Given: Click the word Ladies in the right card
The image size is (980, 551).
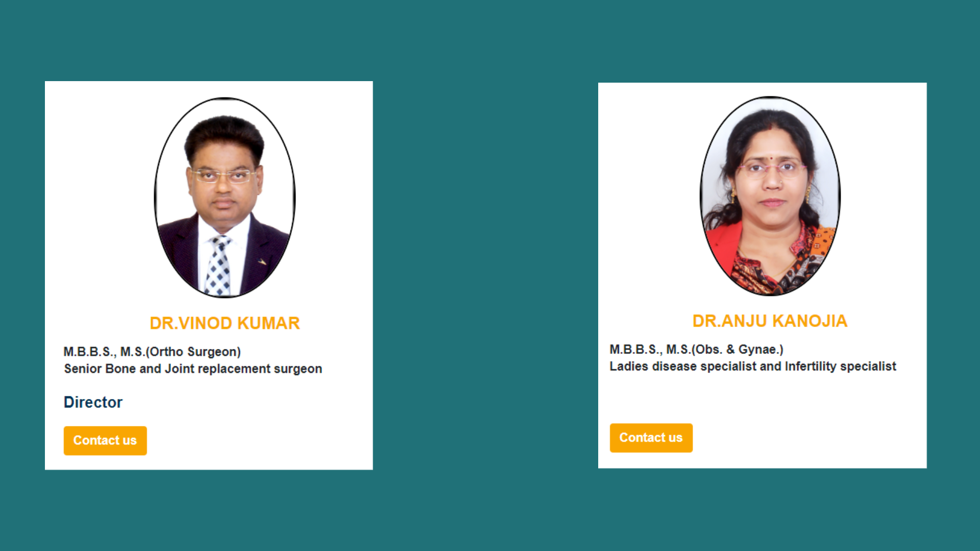Looking at the screenshot, I should pos(629,366).
